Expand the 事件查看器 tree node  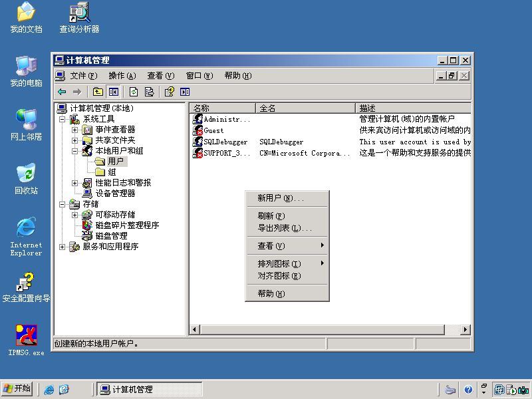(x=74, y=130)
